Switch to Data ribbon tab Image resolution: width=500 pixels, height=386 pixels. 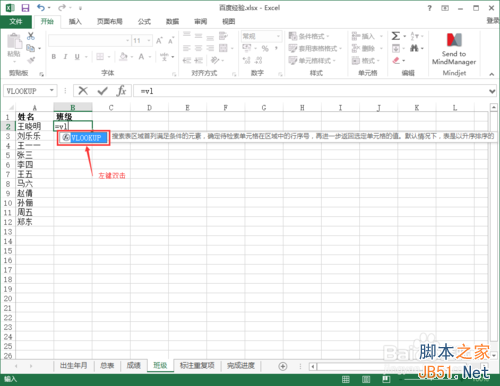coord(172,22)
